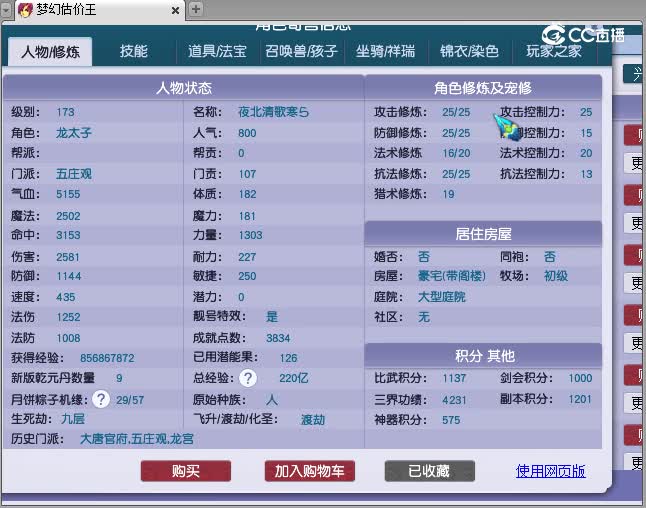Switch to the 召唤兽/孩子 tab
The height and width of the screenshot is (508, 646).
click(301, 52)
